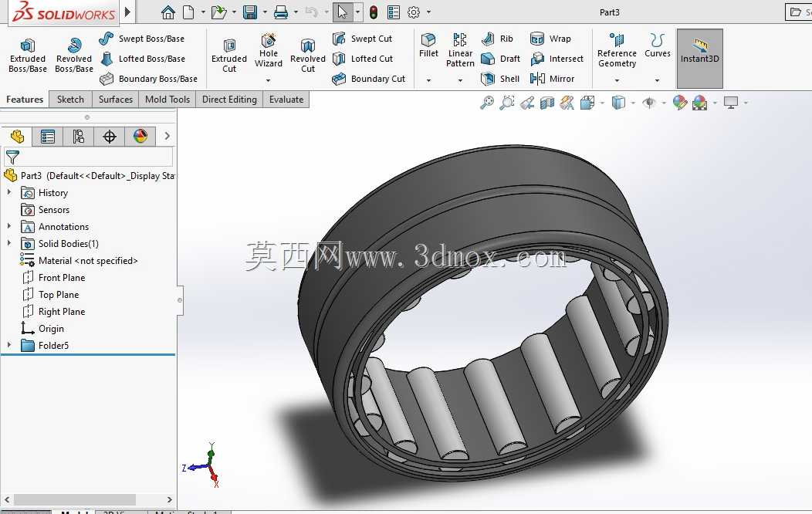
Task: Switch to the Features tab
Action: click(25, 100)
